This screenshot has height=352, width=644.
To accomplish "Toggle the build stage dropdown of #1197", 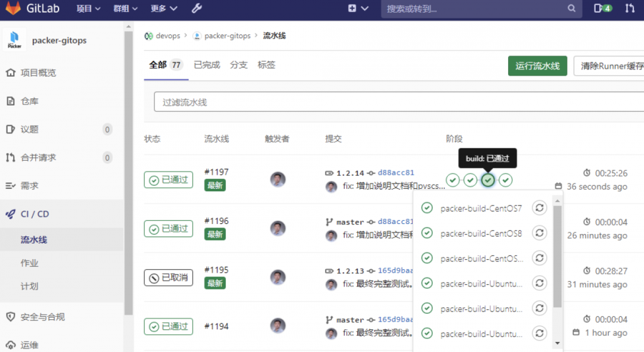I will (x=488, y=180).
